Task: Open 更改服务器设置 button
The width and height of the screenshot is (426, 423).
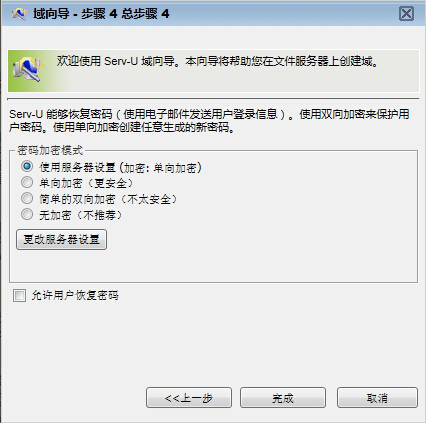Action: click(x=61, y=239)
